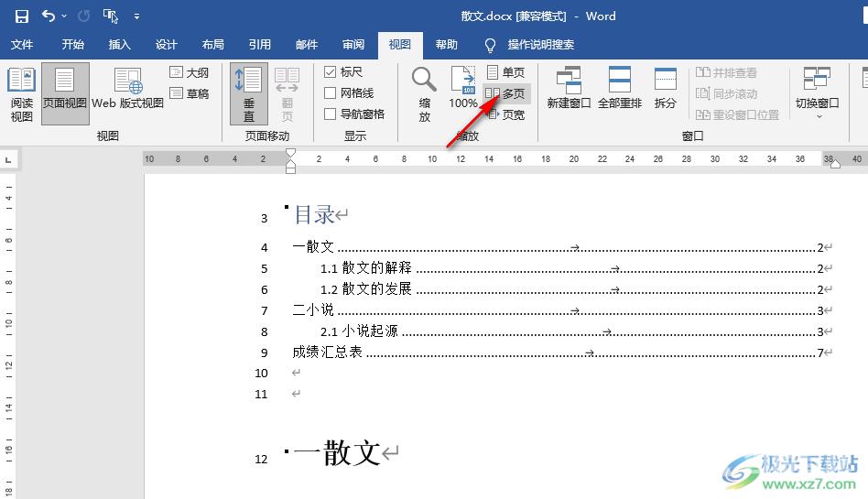Open a 新建窗口 new window
Image resolution: width=868 pixels, height=499 pixels.
coord(569,88)
